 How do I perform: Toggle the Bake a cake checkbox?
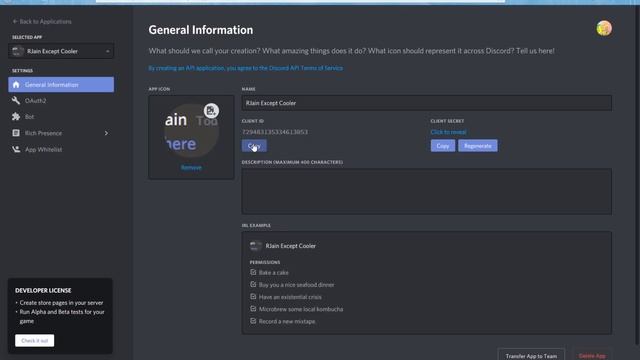coord(253,272)
